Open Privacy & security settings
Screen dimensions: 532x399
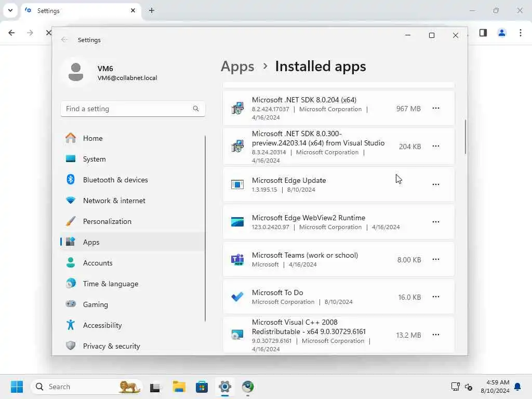coord(132,346)
